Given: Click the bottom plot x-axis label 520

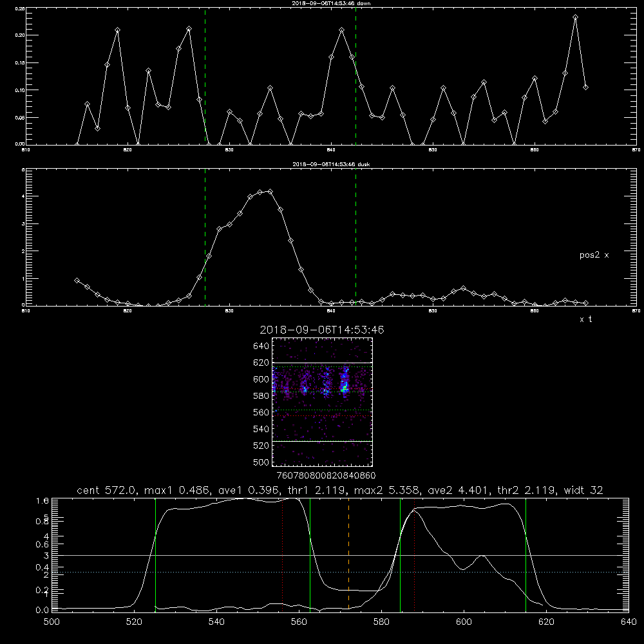Looking at the screenshot, I should [x=135, y=622].
